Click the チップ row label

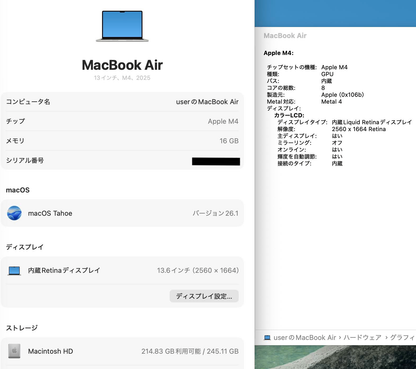pos(15,121)
